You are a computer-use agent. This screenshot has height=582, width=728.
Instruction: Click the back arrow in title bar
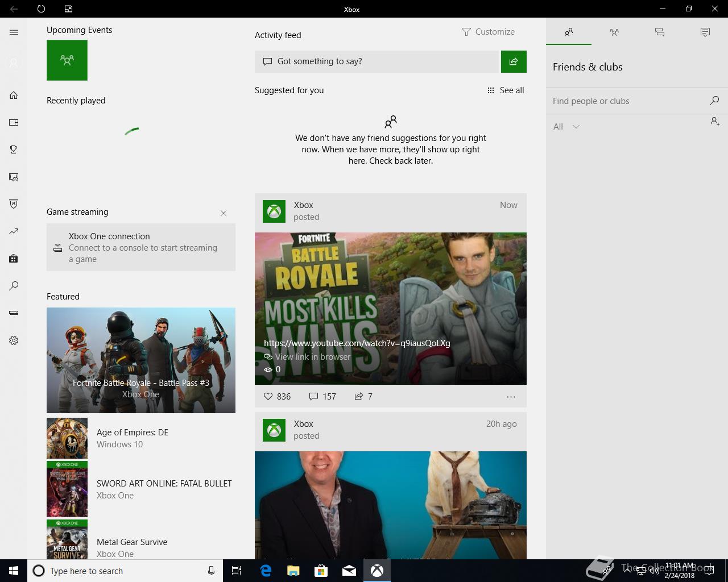pyautogui.click(x=14, y=9)
